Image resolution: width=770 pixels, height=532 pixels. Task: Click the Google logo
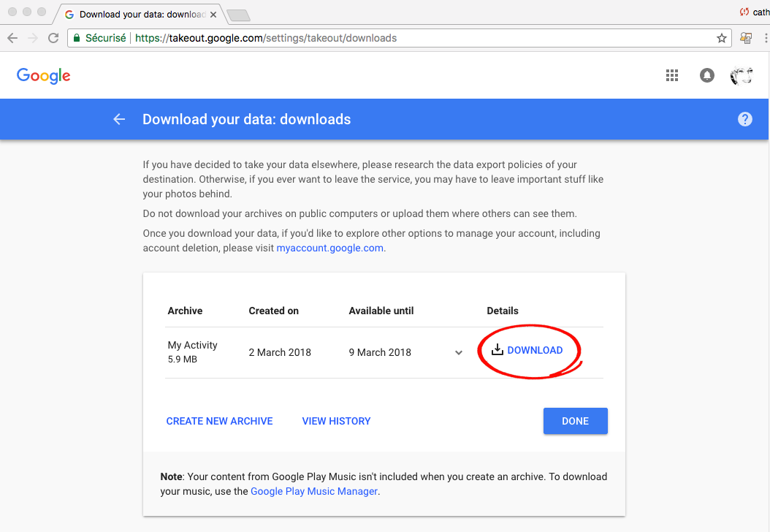[x=43, y=76]
